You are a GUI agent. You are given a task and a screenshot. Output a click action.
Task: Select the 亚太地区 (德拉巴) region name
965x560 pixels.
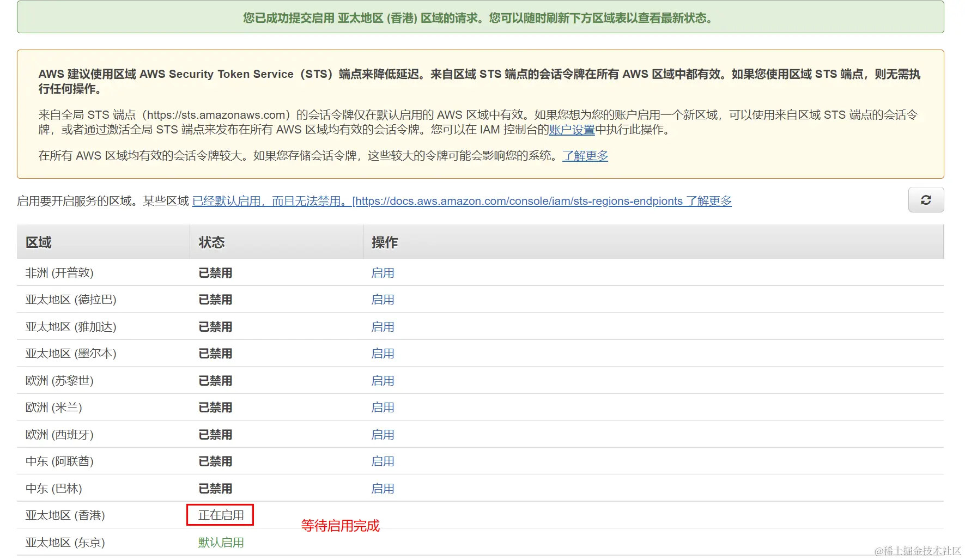[71, 300]
